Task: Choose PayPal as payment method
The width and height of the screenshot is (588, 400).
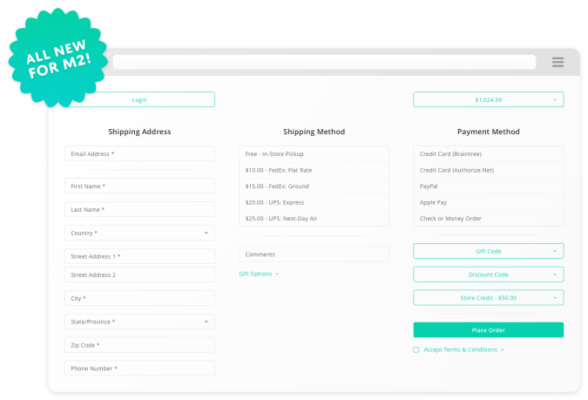Action: (488, 186)
